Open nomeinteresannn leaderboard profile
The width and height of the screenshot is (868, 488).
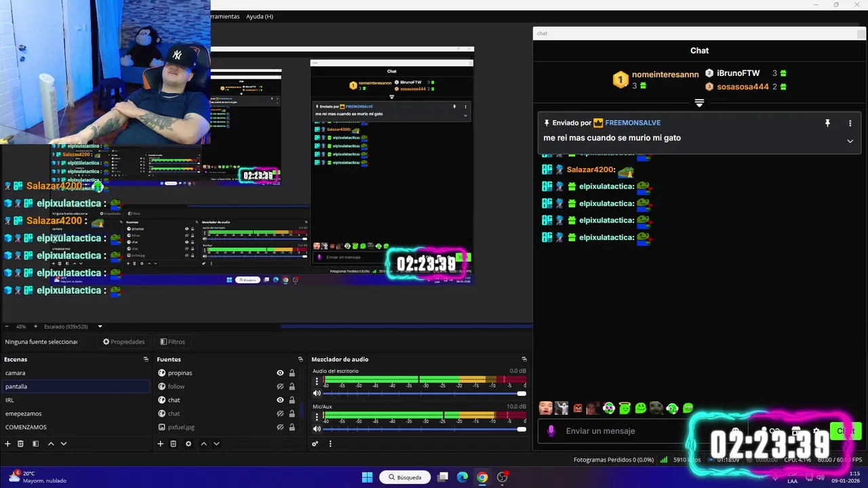665,75
